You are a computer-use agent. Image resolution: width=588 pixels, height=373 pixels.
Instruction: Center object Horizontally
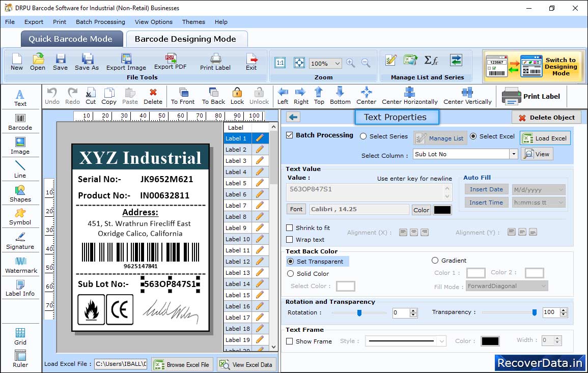tap(409, 96)
